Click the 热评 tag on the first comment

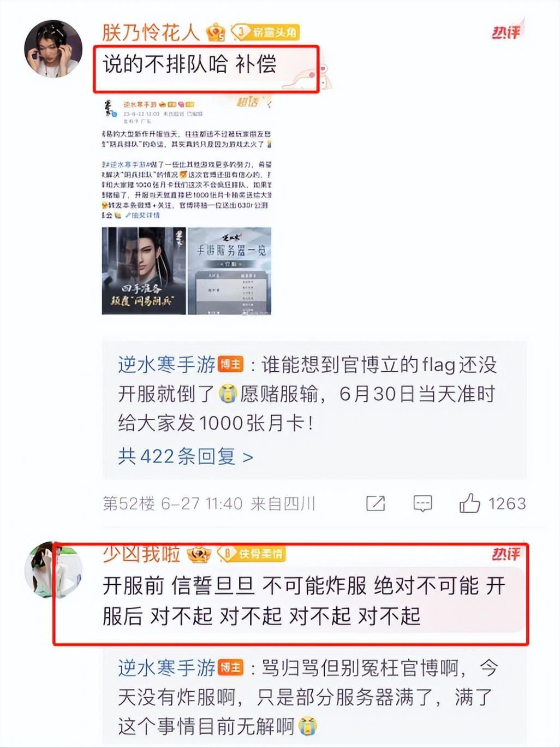click(x=507, y=32)
